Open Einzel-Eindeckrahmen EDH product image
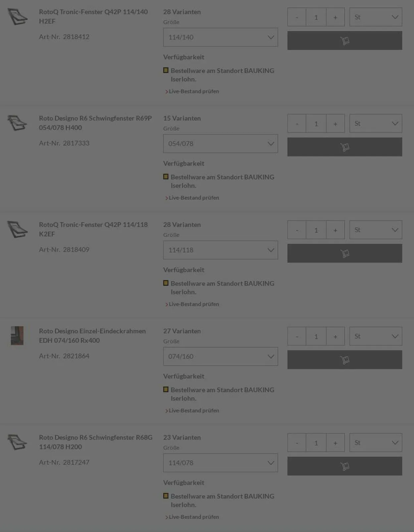 [17, 335]
